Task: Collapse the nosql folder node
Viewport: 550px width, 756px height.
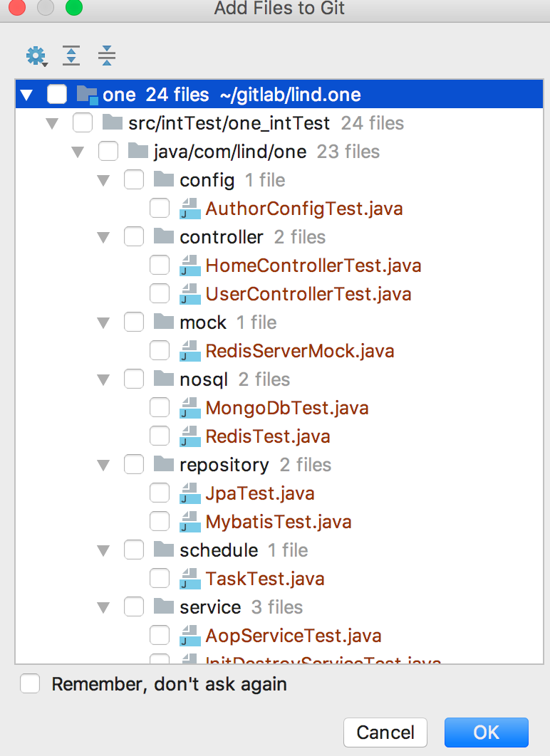Action: [104, 380]
